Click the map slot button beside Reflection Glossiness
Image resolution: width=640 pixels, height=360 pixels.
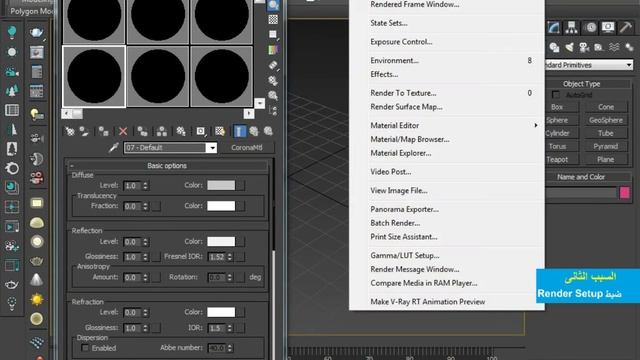coord(156,257)
